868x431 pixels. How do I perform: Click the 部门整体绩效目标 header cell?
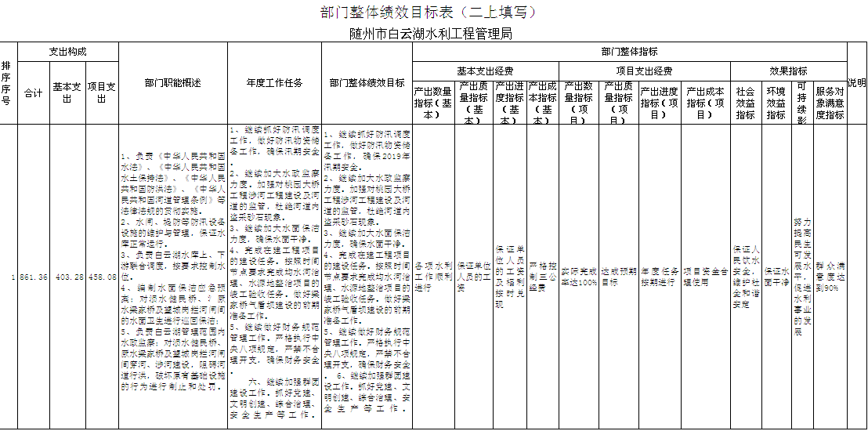(x=367, y=83)
